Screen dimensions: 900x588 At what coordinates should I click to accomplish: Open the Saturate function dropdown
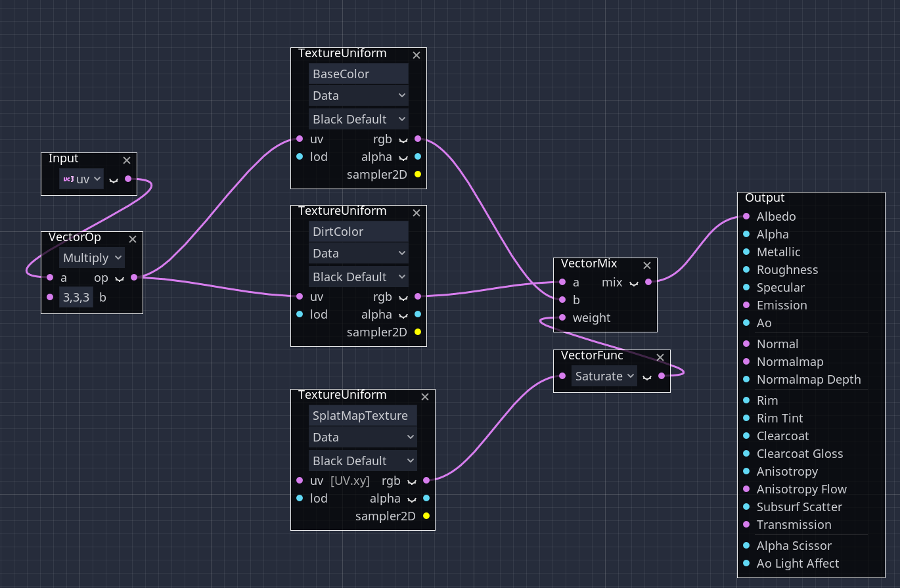[x=604, y=376]
